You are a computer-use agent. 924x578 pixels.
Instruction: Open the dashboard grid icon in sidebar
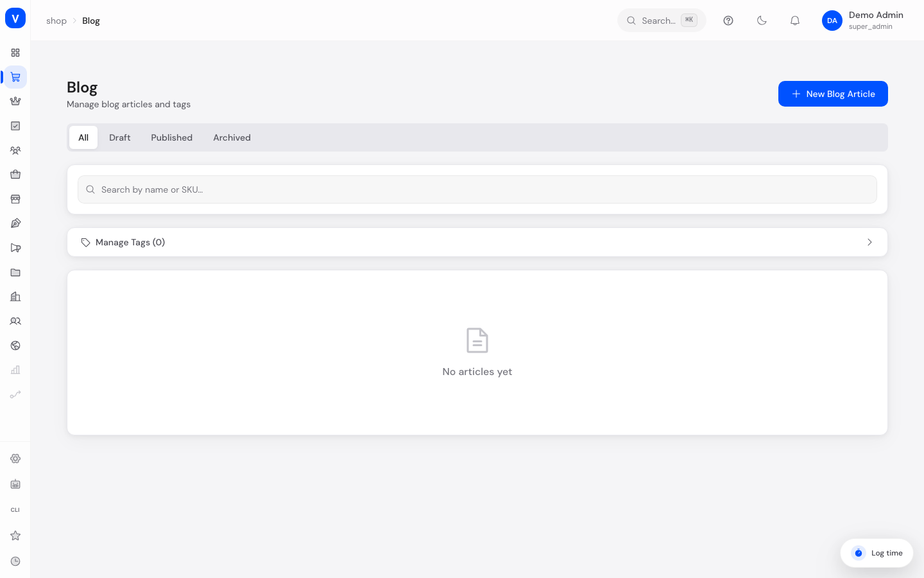pyautogui.click(x=15, y=53)
